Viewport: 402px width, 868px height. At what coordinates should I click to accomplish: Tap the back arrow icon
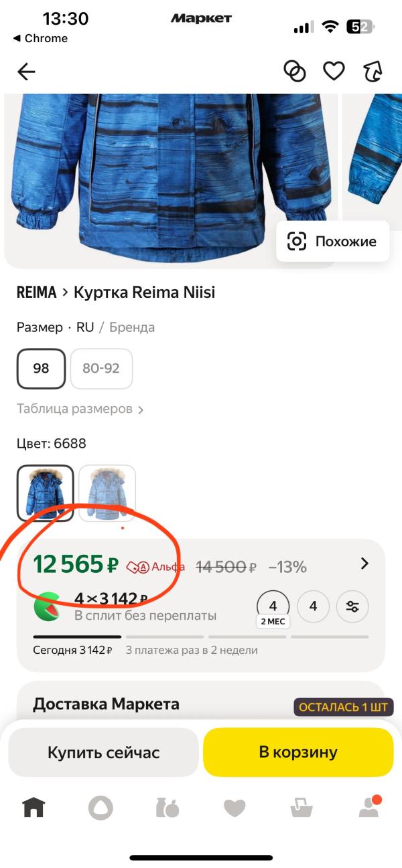(x=26, y=72)
